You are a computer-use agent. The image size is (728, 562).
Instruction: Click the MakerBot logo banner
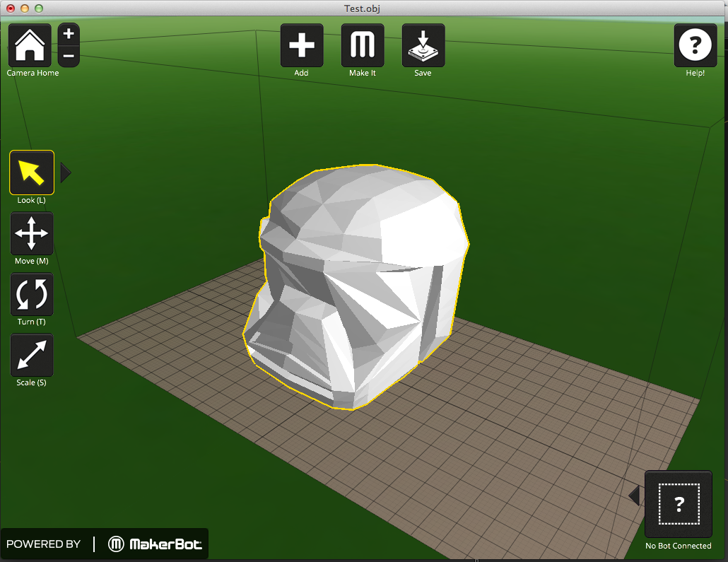point(104,544)
